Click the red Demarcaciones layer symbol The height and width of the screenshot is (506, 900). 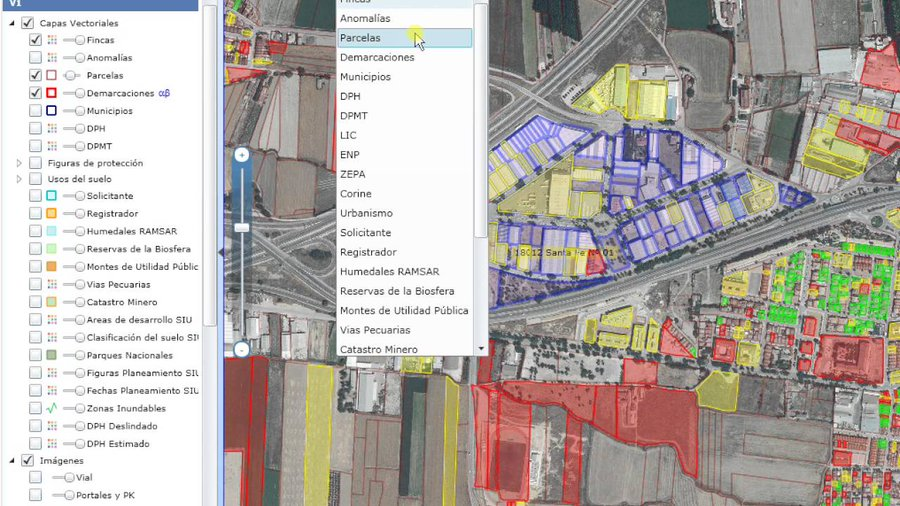(52, 93)
